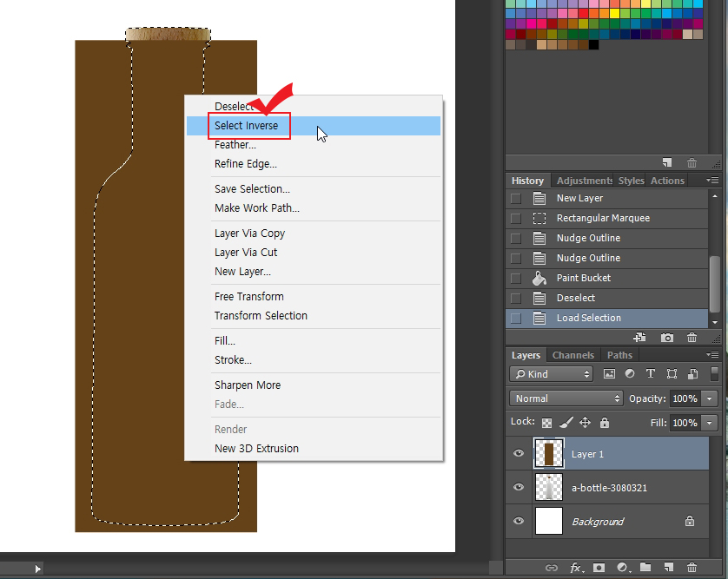Viewport: 728px width, 579px height.
Task: Select Layer Via Cut
Action: pyautogui.click(x=314, y=253)
